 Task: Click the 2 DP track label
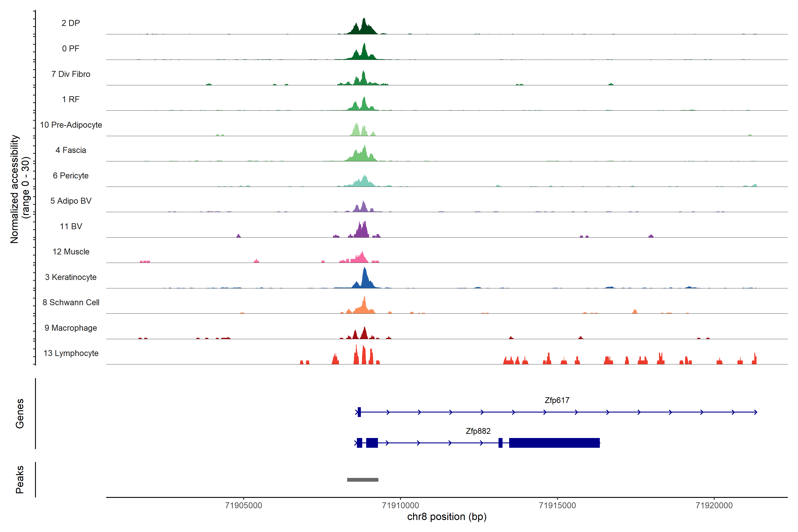pyautogui.click(x=70, y=23)
